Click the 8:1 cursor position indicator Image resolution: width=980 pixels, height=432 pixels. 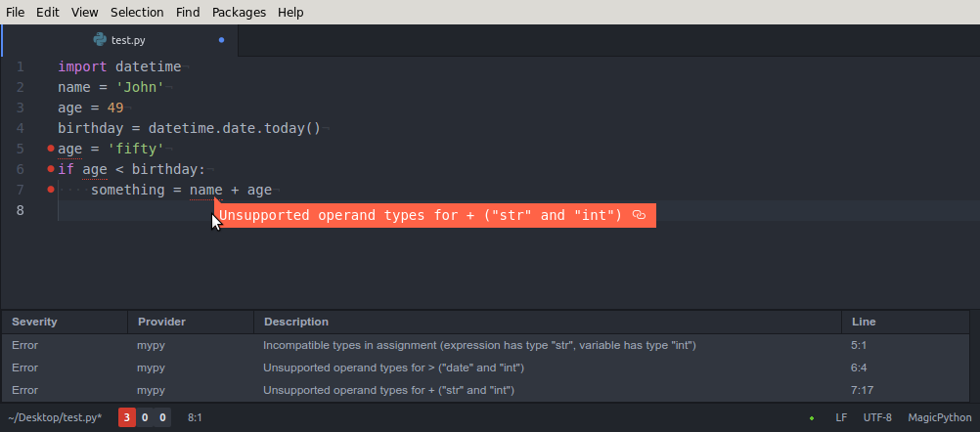[195, 417]
